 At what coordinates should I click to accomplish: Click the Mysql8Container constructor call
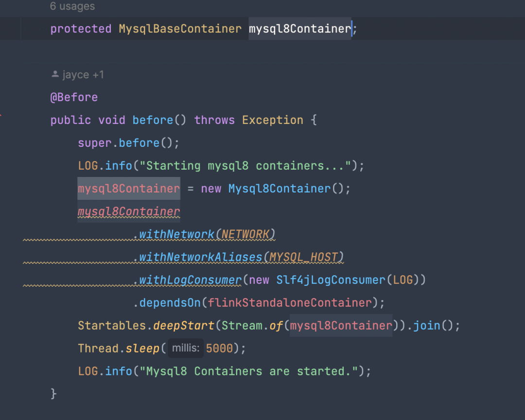coord(280,189)
